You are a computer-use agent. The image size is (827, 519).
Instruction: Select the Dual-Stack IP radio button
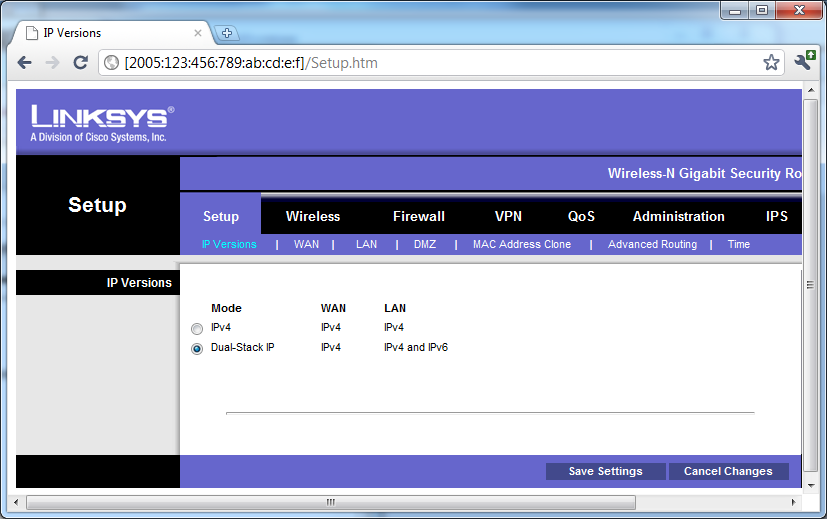[197, 349]
